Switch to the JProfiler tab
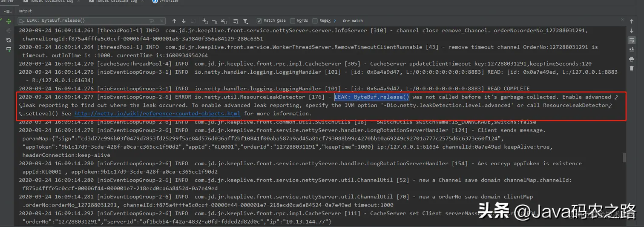 point(166,1)
